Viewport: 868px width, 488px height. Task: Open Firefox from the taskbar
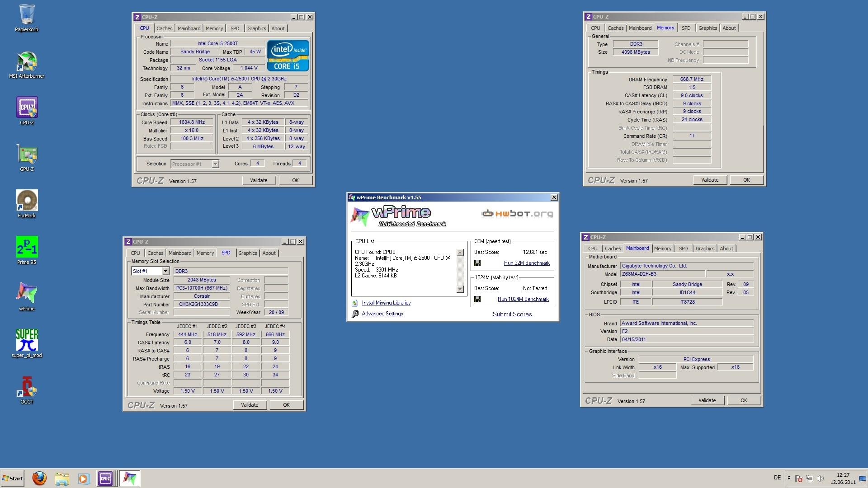coord(39,478)
